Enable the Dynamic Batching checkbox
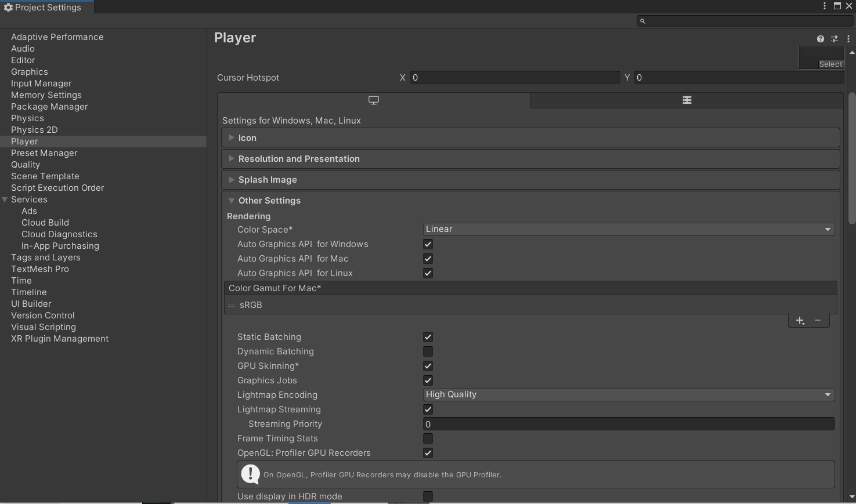 (428, 351)
